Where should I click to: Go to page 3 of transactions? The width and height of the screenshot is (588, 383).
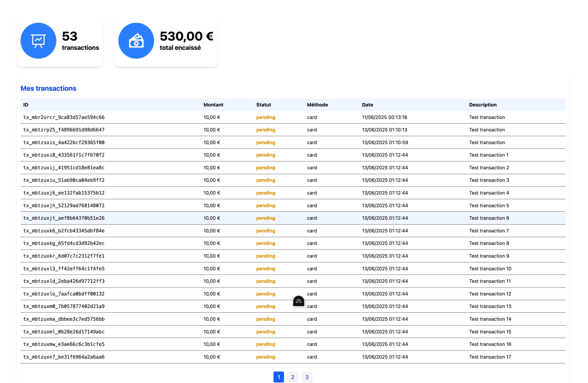click(307, 377)
